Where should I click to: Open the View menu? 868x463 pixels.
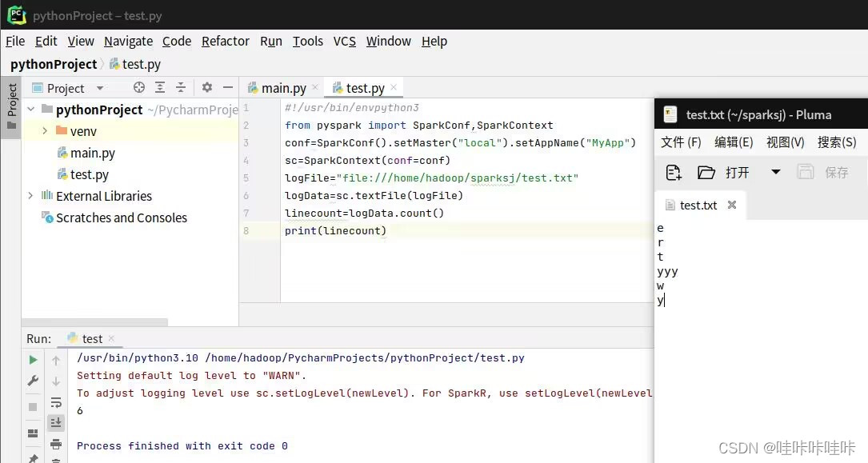81,42
